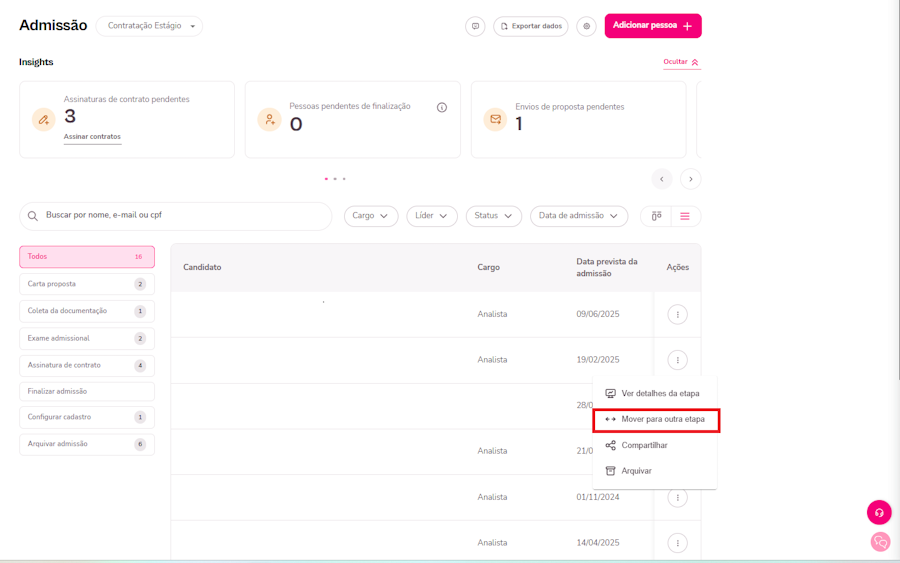
Task: Select the Todos stage tab
Action: [x=87, y=257]
